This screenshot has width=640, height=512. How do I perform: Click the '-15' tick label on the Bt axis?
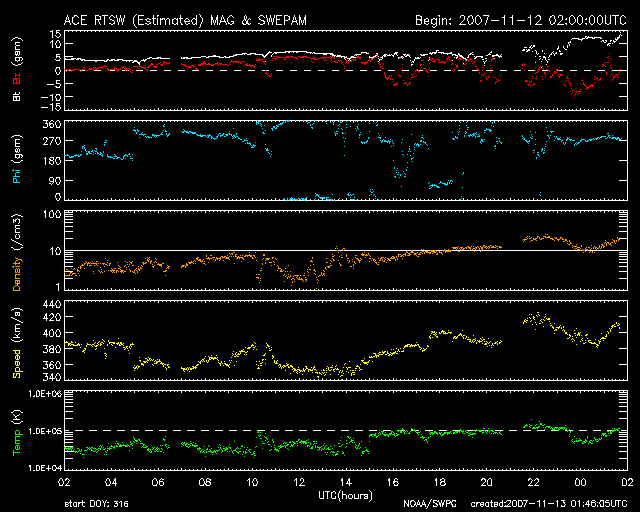point(51,107)
